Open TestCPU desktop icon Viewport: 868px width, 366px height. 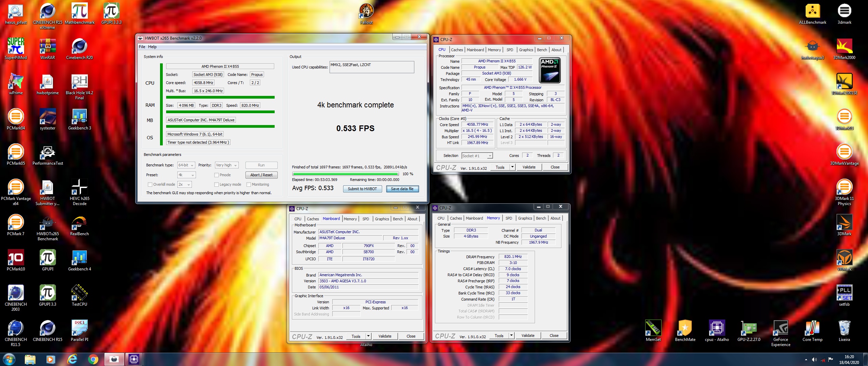pyautogui.click(x=79, y=295)
